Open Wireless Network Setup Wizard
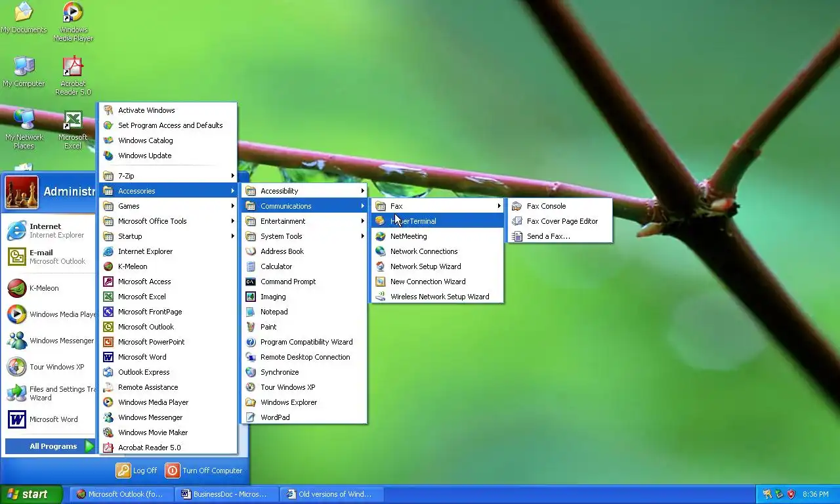840x504 pixels. (437, 297)
